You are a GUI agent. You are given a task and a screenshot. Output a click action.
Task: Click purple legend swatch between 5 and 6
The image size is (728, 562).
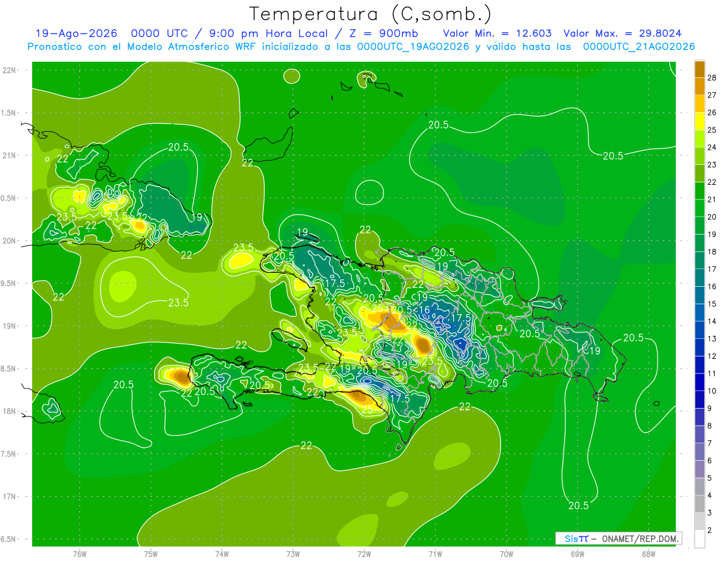(x=699, y=469)
